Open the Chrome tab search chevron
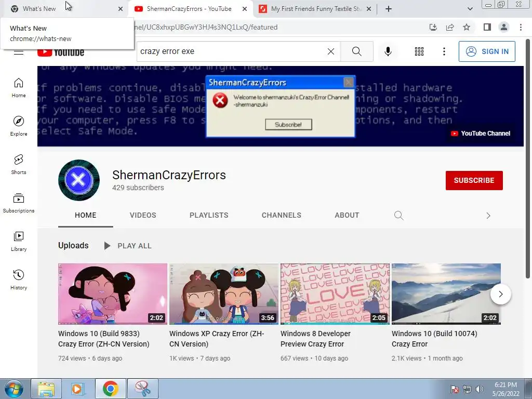 pyautogui.click(x=470, y=9)
